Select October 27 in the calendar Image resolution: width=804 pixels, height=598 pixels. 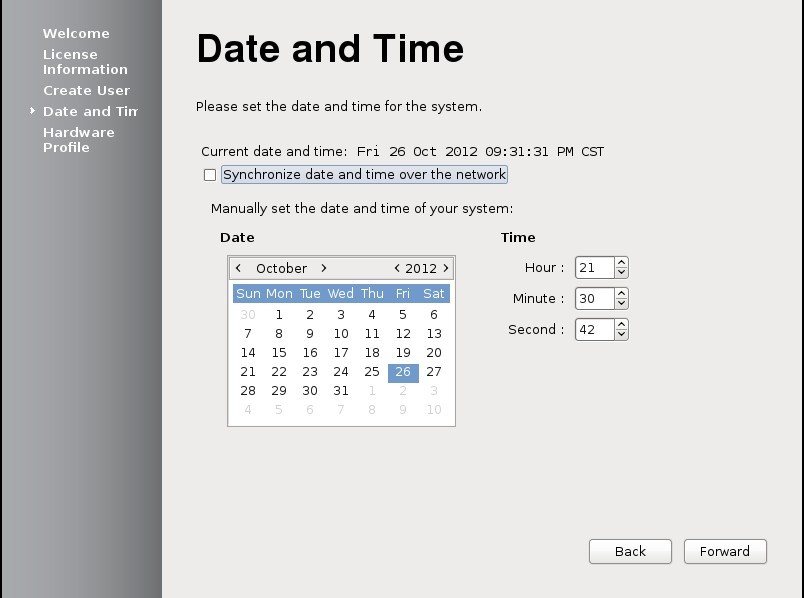(434, 372)
